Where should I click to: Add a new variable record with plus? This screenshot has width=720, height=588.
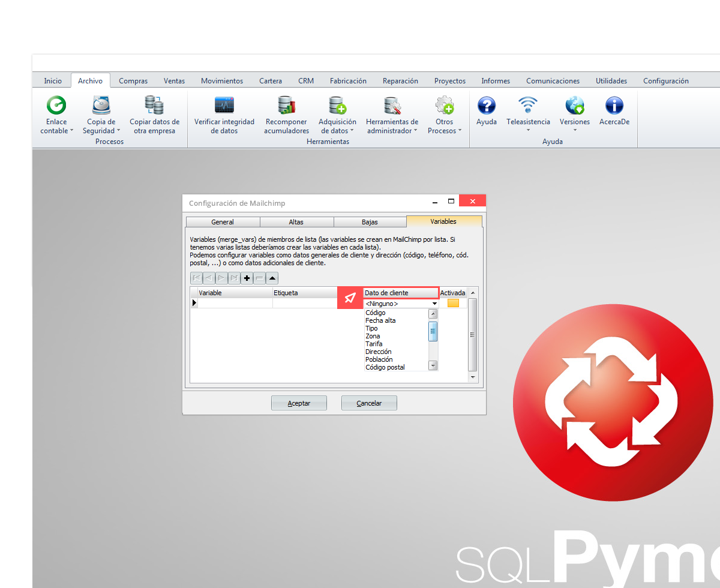click(247, 278)
